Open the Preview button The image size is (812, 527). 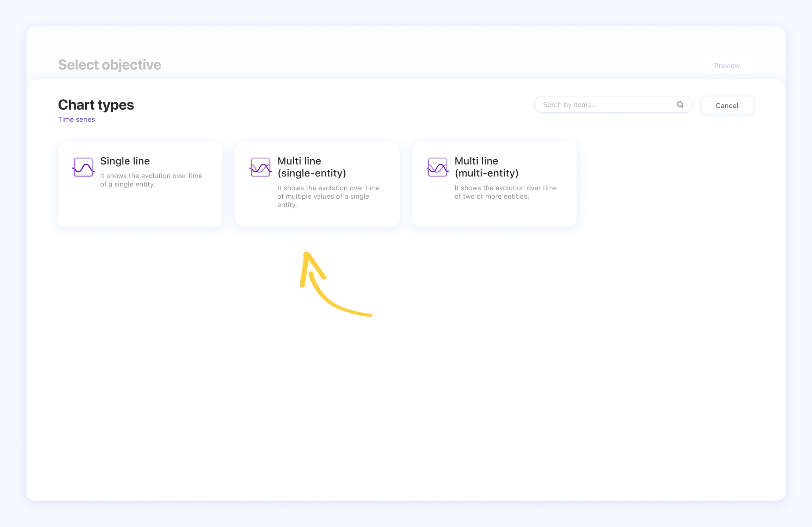click(727, 66)
